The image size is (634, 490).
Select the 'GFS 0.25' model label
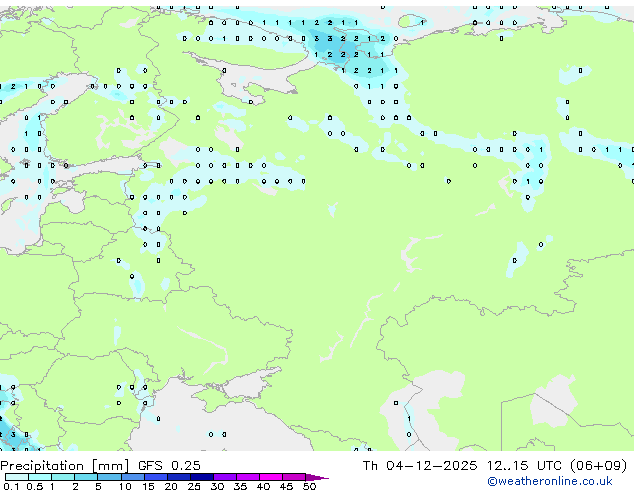pyautogui.click(x=169, y=466)
